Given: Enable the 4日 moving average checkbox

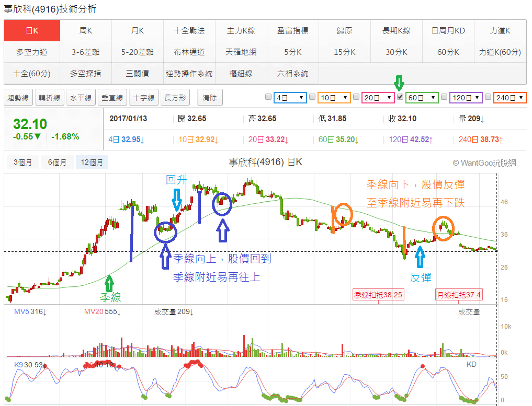Looking at the screenshot, I should pos(268,97).
